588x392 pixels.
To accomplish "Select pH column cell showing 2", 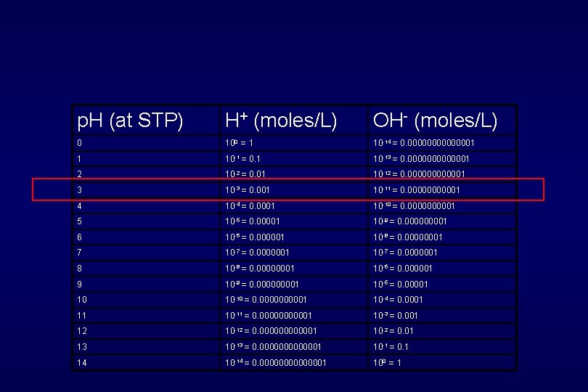I will coord(80,174).
